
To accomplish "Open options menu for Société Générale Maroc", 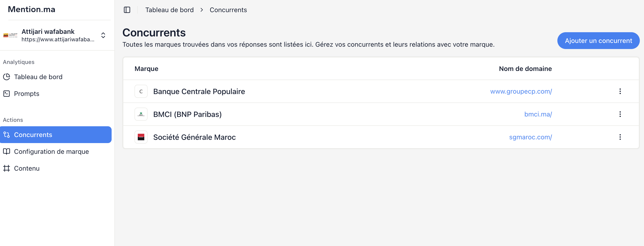I will click(620, 137).
